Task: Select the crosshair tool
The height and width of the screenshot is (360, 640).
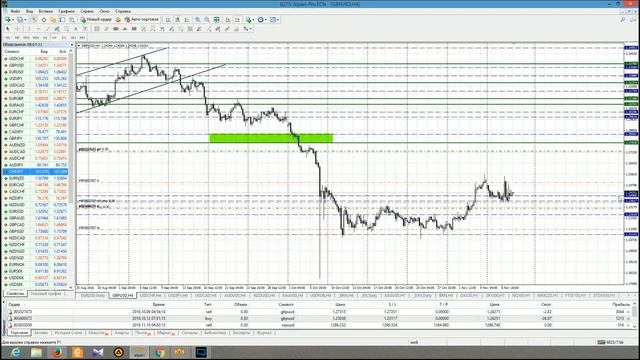Action: tap(17, 29)
